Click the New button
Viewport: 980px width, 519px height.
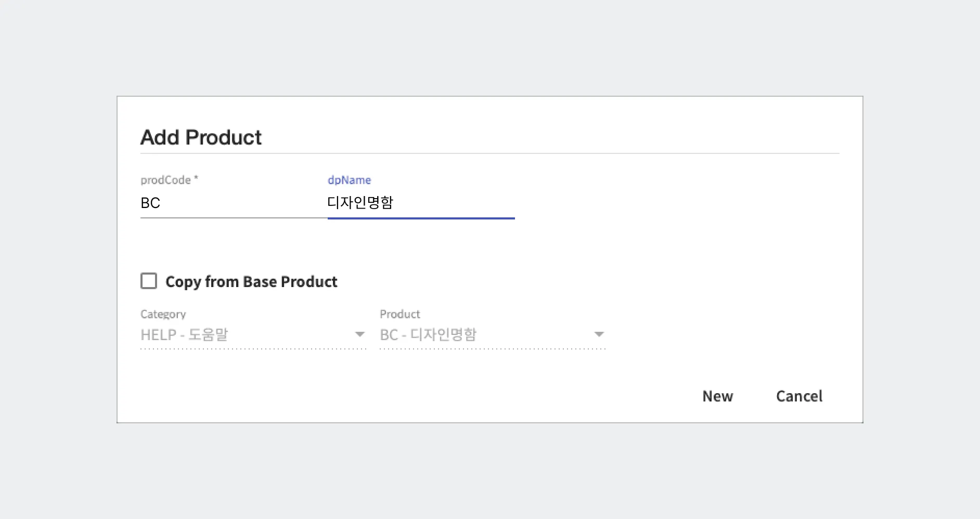tap(717, 396)
